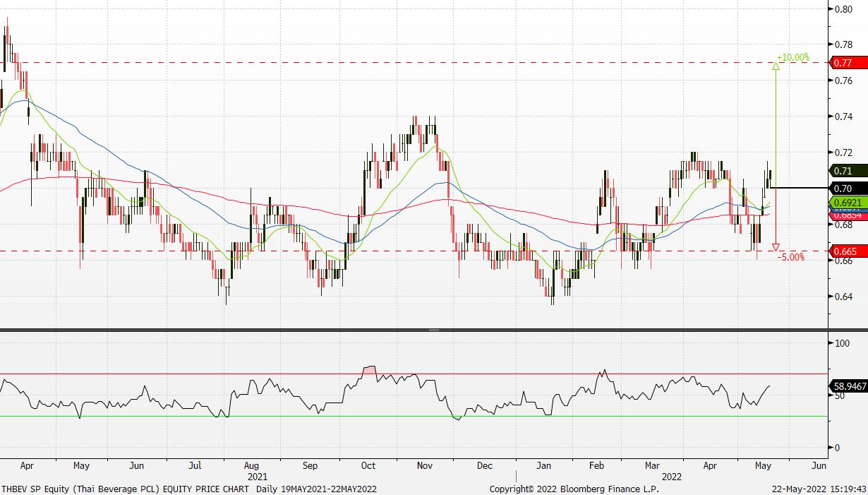Viewport: 868px width, 495px height.
Task: Click the Mar month label
Action: click(x=653, y=466)
